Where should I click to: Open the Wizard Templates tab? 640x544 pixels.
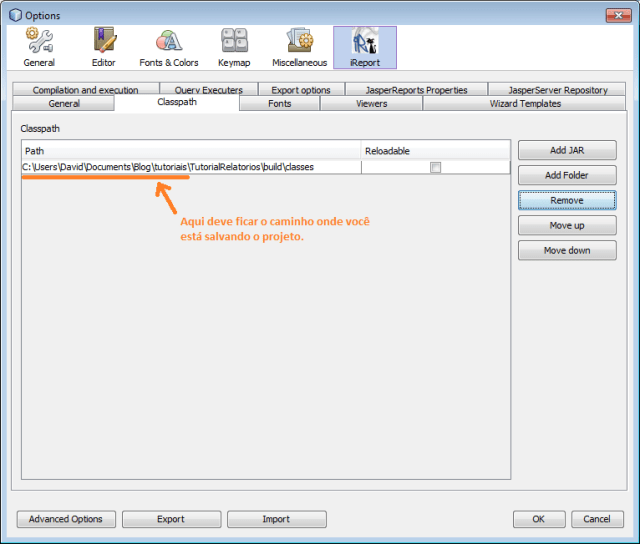point(524,104)
